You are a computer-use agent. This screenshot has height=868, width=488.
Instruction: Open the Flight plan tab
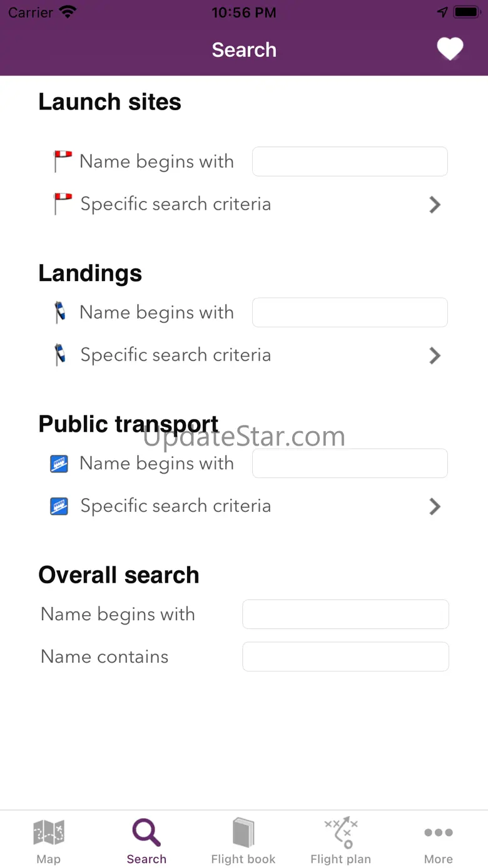click(341, 842)
